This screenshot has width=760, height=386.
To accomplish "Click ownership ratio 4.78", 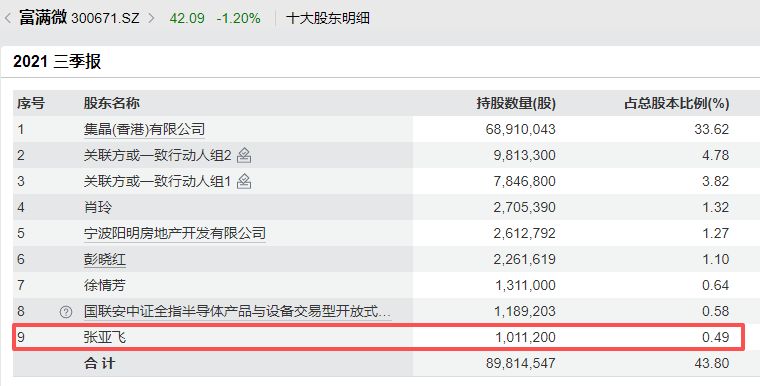I will click(x=715, y=156).
